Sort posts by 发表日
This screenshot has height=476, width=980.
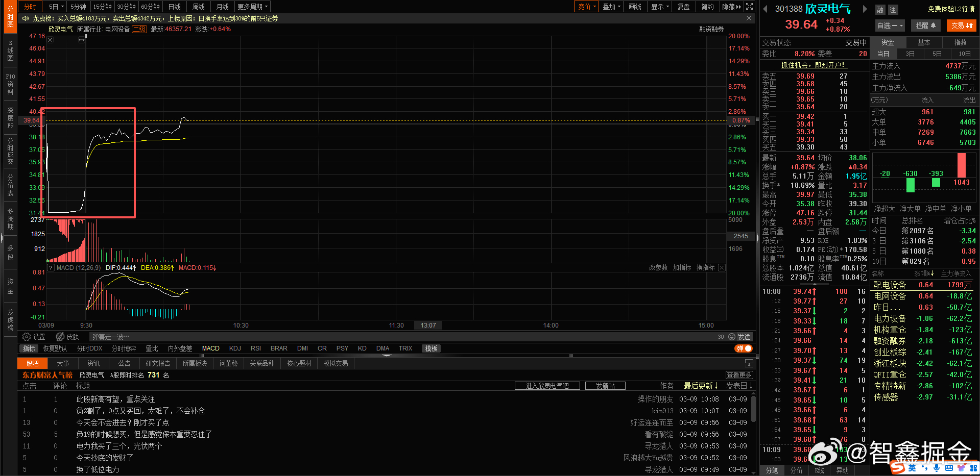point(739,386)
